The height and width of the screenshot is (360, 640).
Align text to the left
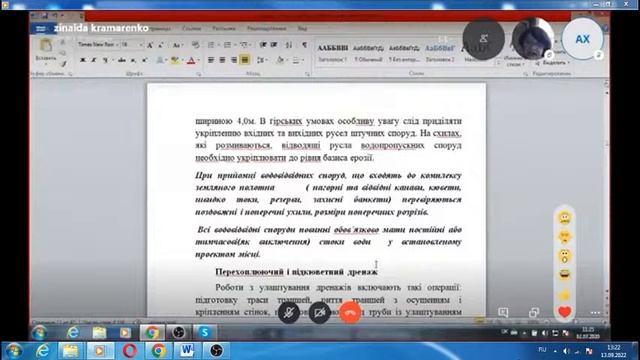tap(211, 60)
